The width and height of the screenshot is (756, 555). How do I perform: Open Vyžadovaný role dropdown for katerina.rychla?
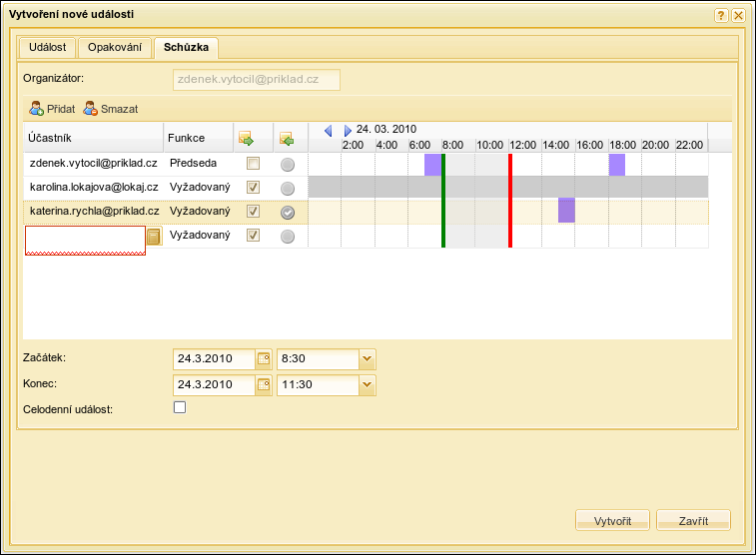(x=199, y=212)
